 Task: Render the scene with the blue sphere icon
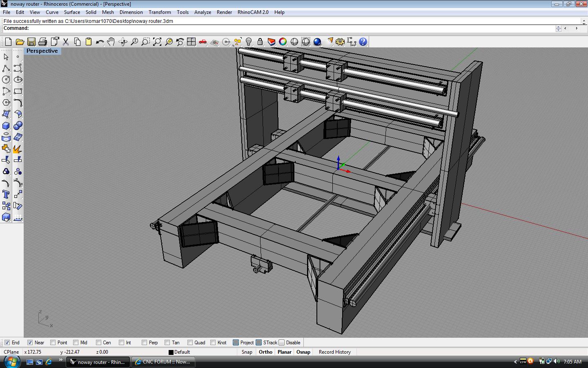pyautogui.click(x=317, y=42)
